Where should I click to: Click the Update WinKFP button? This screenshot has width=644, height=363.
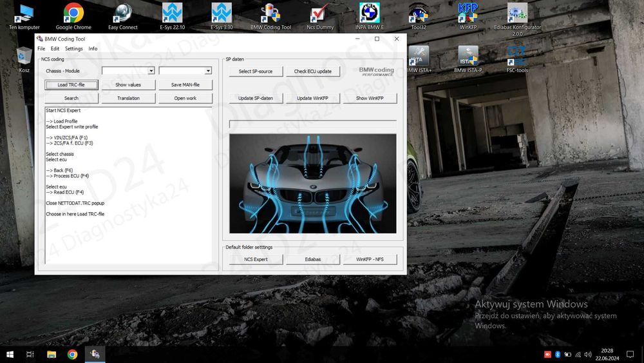tap(312, 98)
